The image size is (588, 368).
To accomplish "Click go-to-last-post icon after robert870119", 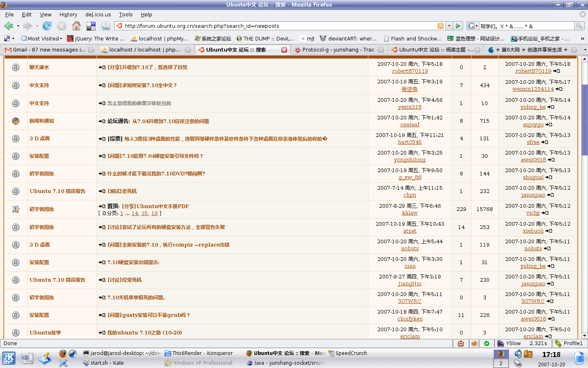I will 557,71.
